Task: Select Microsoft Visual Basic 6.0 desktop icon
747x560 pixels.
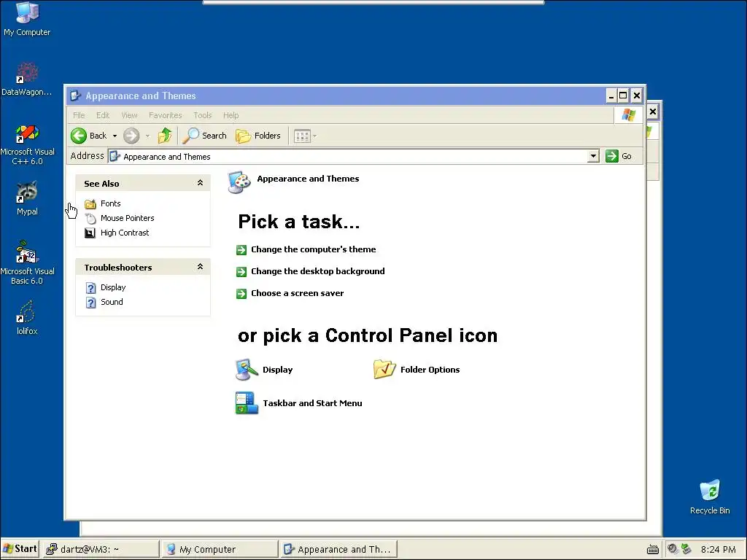Action: (27, 262)
